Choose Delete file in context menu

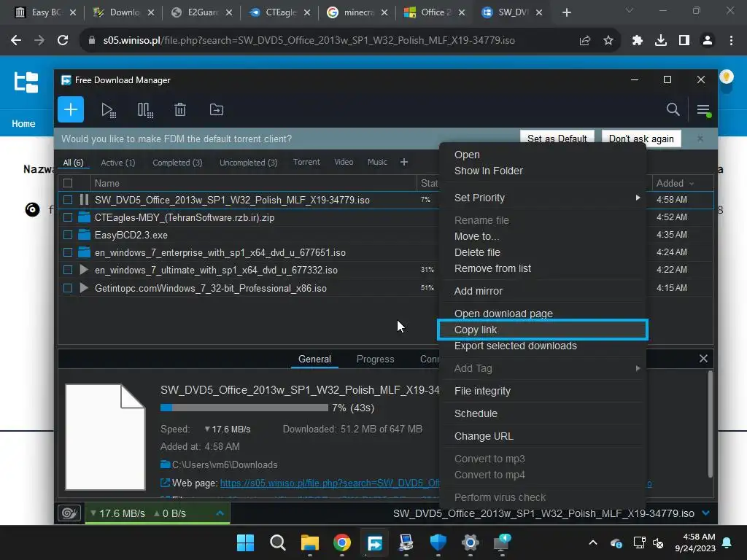[x=477, y=252]
